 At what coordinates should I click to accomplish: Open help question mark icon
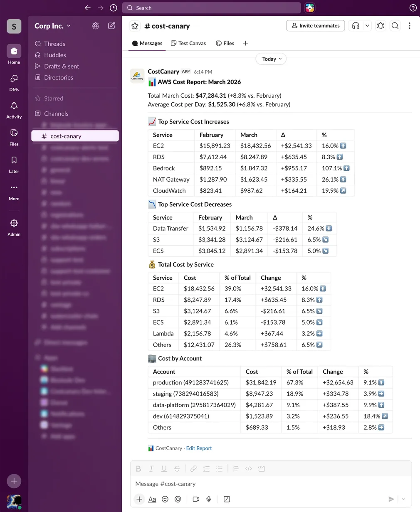point(413,8)
